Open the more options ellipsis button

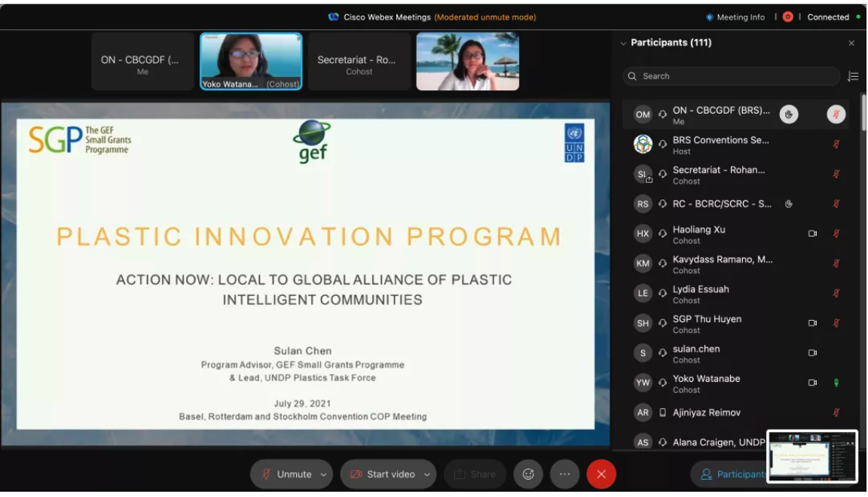tap(564, 474)
